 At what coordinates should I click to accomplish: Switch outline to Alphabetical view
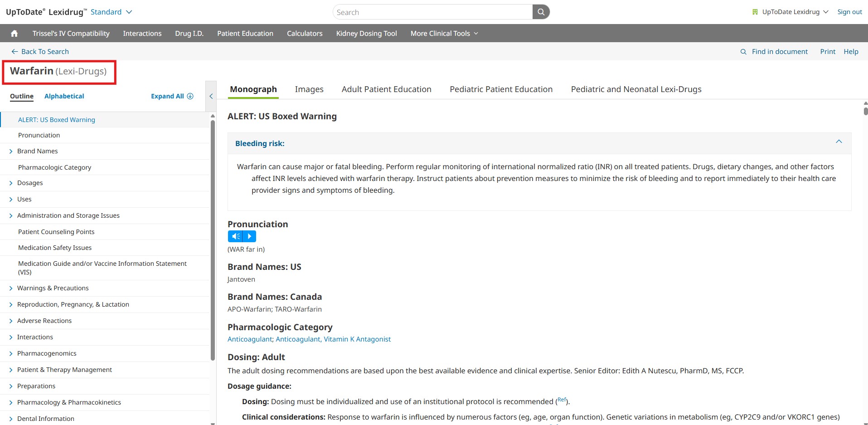[x=64, y=96]
